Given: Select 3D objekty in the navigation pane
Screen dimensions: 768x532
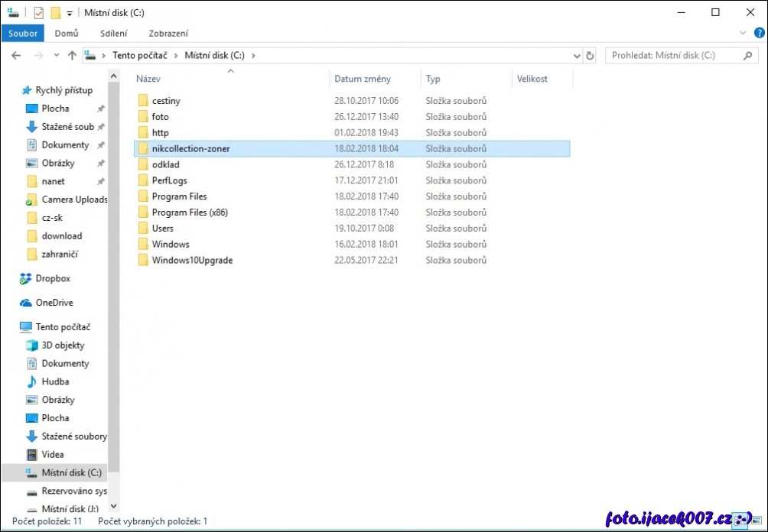Looking at the screenshot, I should click(63, 345).
